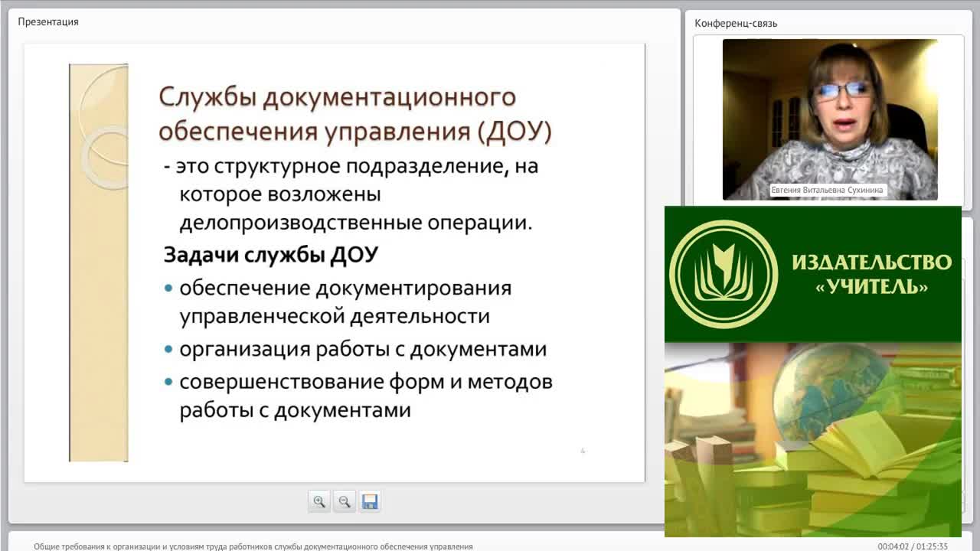Click the Издательство «Учитель» logo banner

(813, 274)
